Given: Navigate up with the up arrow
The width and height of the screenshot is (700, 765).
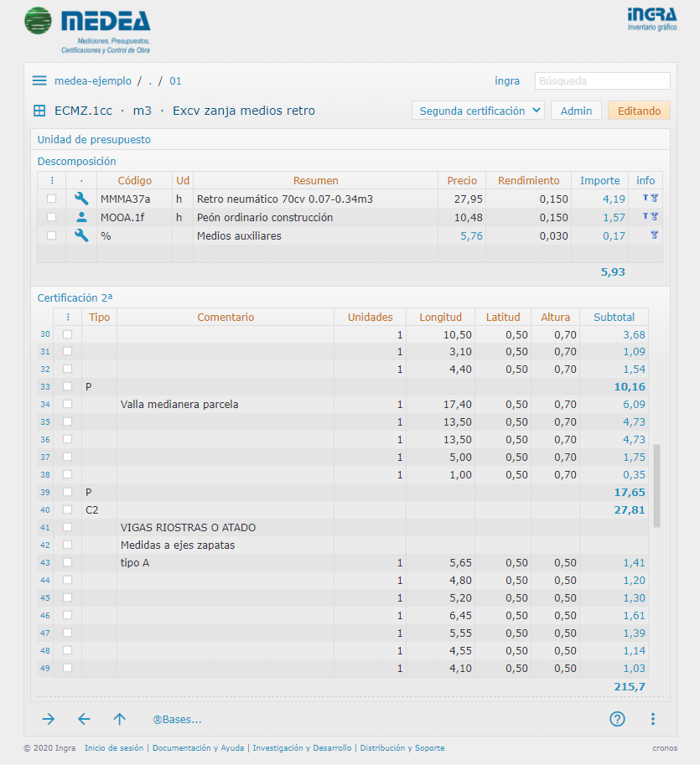Looking at the screenshot, I should [x=119, y=719].
